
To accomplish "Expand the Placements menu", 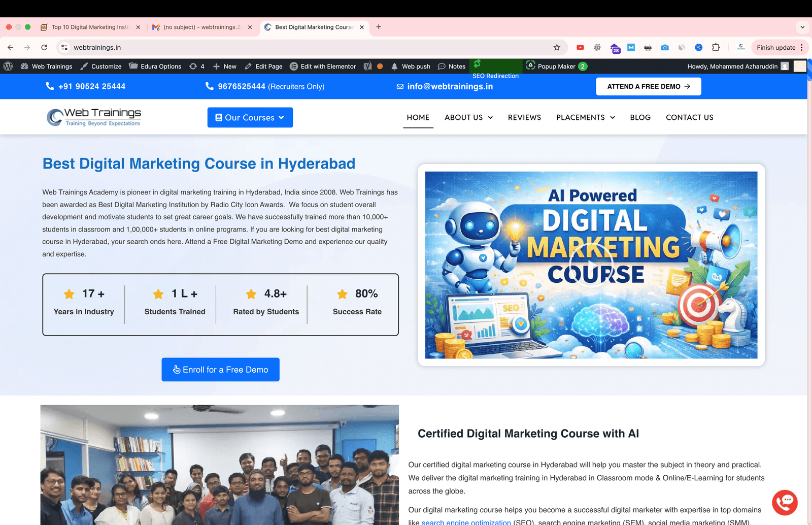I will [x=585, y=117].
